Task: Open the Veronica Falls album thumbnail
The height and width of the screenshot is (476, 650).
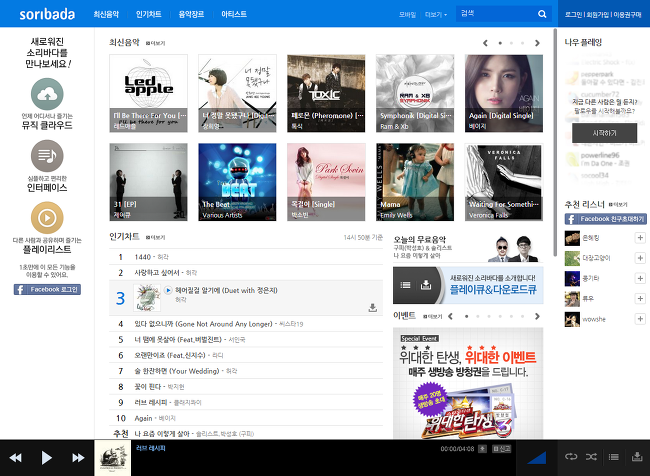Action: click(x=504, y=182)
